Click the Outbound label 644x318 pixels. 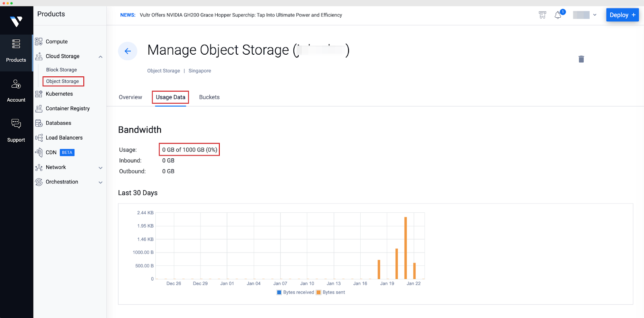132,171
